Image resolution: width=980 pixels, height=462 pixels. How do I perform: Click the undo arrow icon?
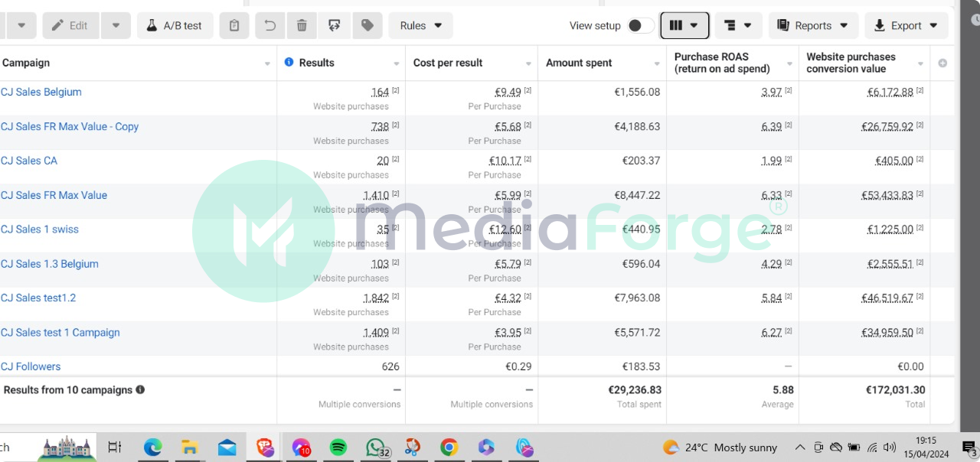269,25
